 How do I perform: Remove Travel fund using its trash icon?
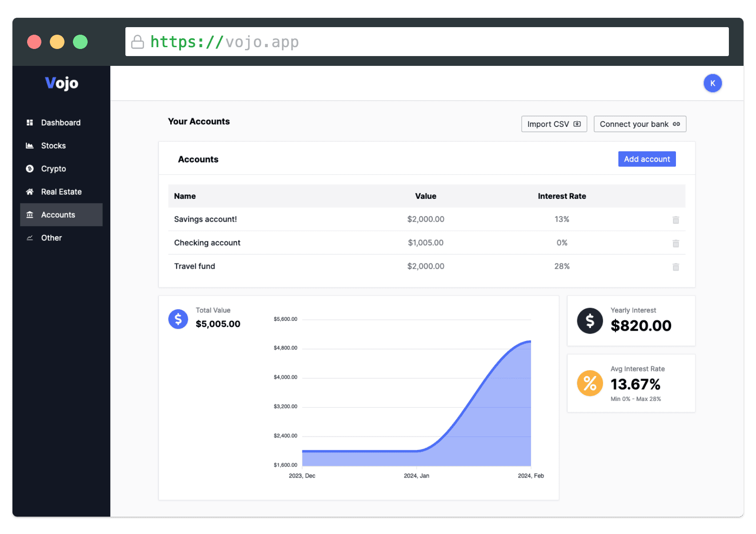(x=676, y=267)
